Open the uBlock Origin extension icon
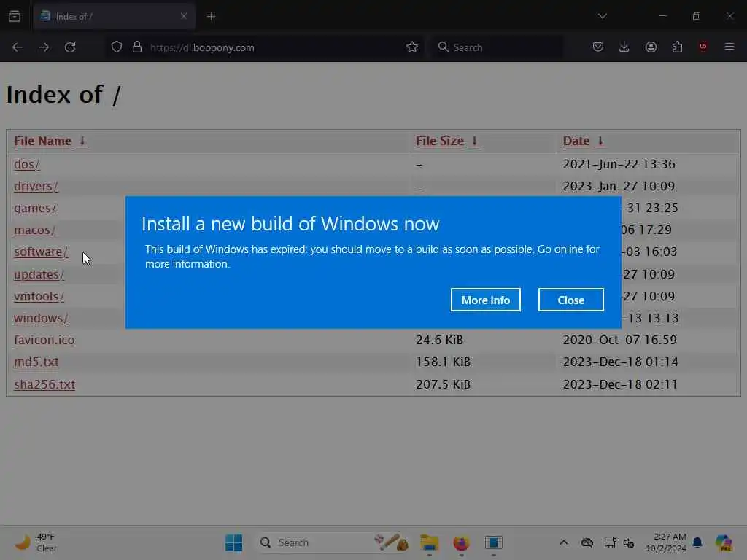Viewport: 747px width, 560px height. (x=703, y=47)
